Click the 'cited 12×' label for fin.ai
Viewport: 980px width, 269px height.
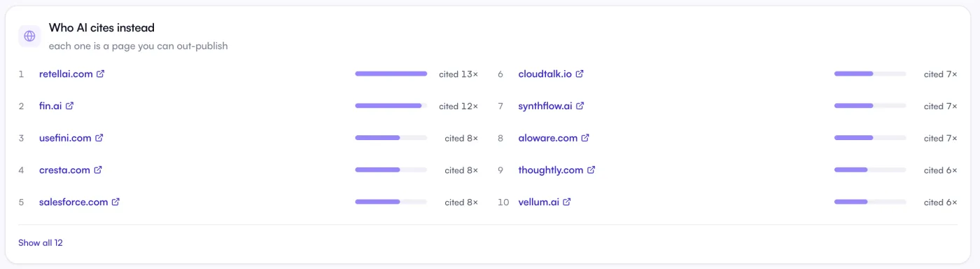pyautogui.click(x=458, y=106)
